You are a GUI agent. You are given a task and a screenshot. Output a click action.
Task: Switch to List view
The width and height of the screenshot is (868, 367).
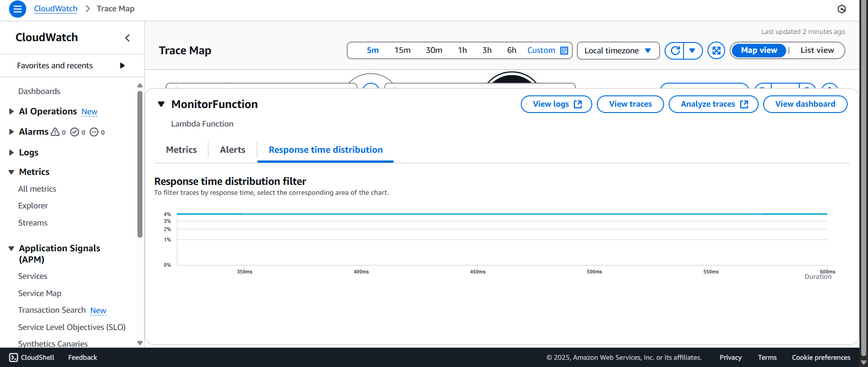817,51
